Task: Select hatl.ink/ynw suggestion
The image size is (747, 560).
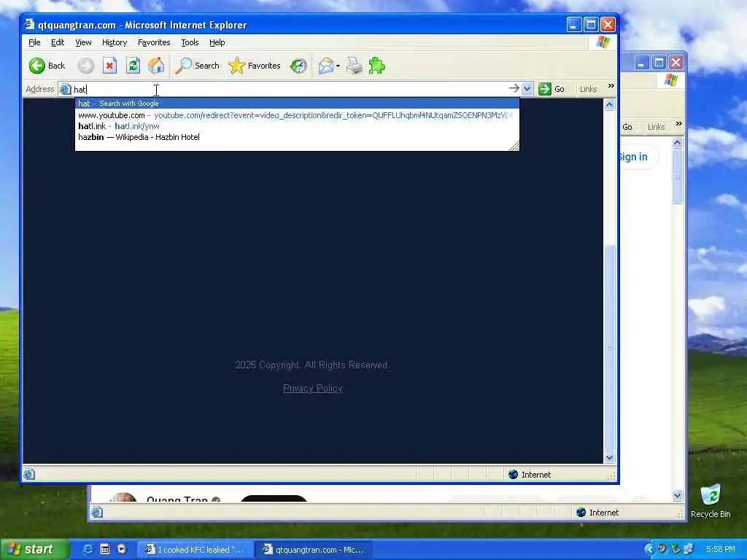Action: [x=297, y=126]
